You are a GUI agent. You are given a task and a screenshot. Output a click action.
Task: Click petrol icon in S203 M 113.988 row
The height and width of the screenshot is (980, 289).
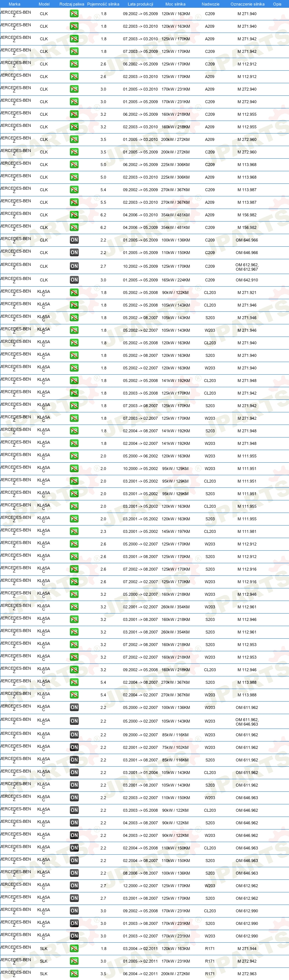74,682
